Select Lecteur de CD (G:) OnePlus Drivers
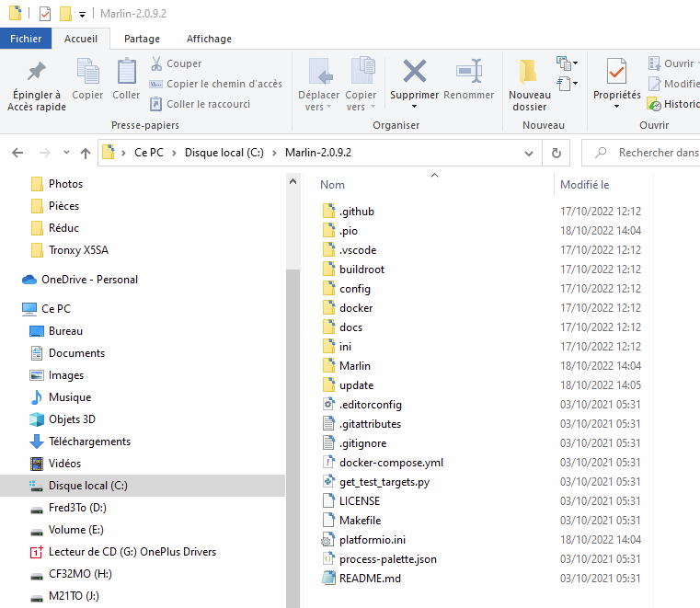This screenshot has width=700, height=608. (132, 552)
